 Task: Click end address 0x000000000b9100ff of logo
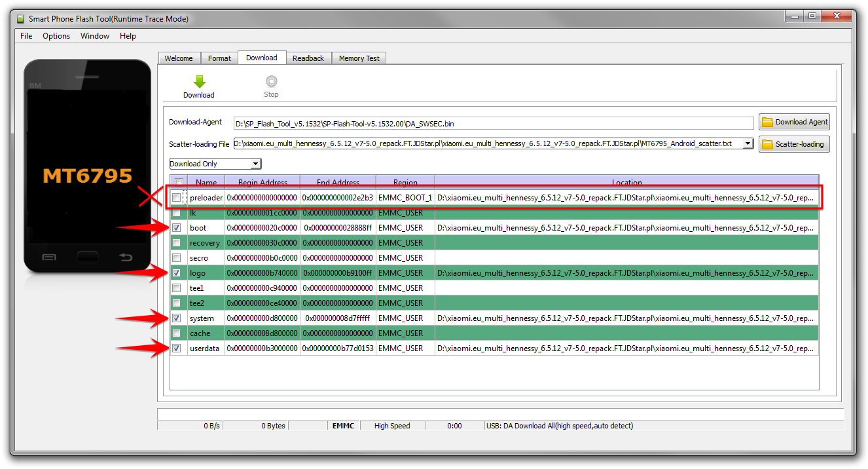338,273
